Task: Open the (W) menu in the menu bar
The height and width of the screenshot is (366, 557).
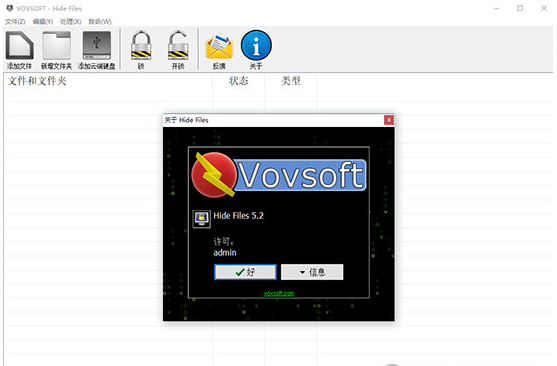Action: [x=100, y=22]
